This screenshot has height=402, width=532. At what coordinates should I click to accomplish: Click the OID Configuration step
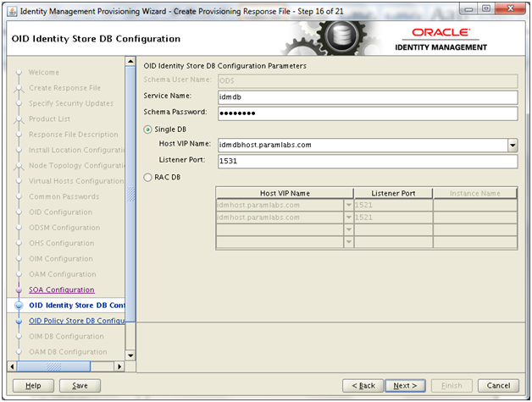point(60,212)
